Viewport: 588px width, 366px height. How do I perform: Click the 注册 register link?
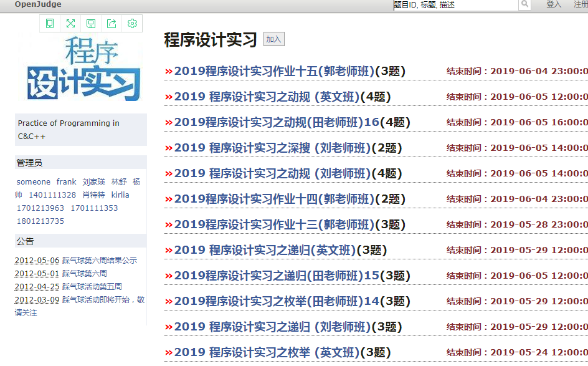pos(580,4)
